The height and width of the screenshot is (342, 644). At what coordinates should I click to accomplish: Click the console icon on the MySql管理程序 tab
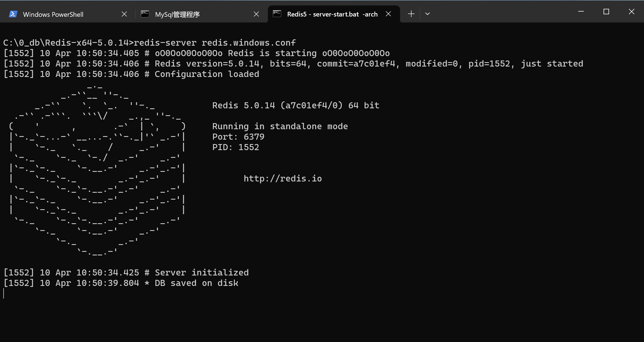(x=145, y=14)
